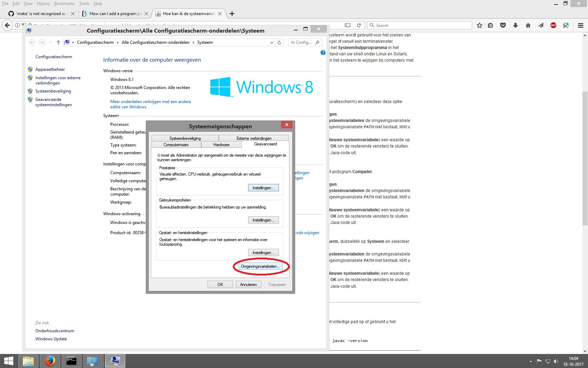The height and width of the screenshot is (368, 588).
Task: Expand breadcrumb arrow after Alle Configuratiescherm-onderdelen
Action: click(x=193, y=42)
